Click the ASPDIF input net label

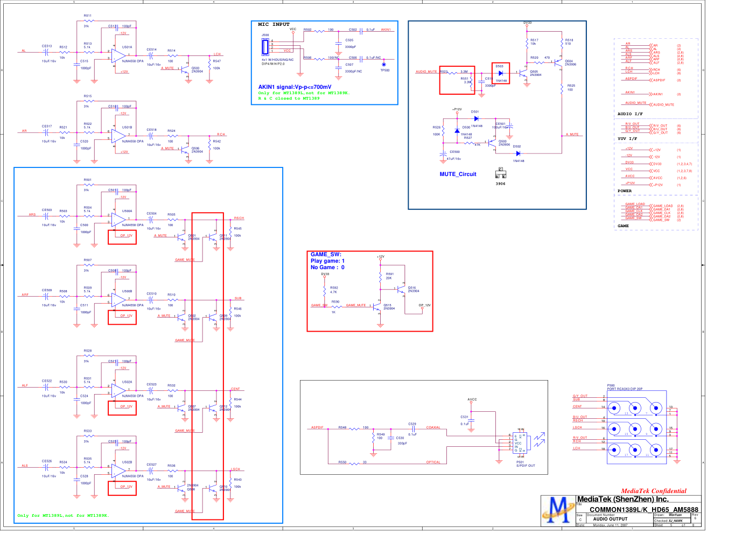(x=317, y=427)
